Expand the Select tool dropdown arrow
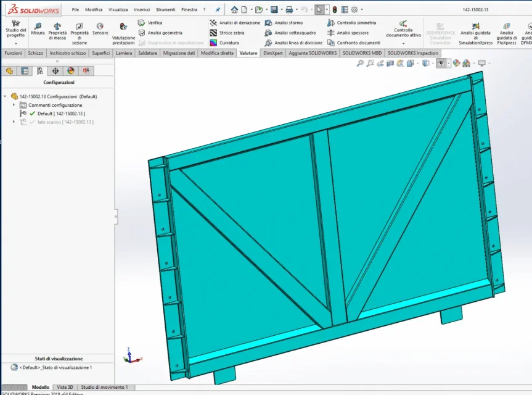532x395 pixels. click(x=327, y=9)
